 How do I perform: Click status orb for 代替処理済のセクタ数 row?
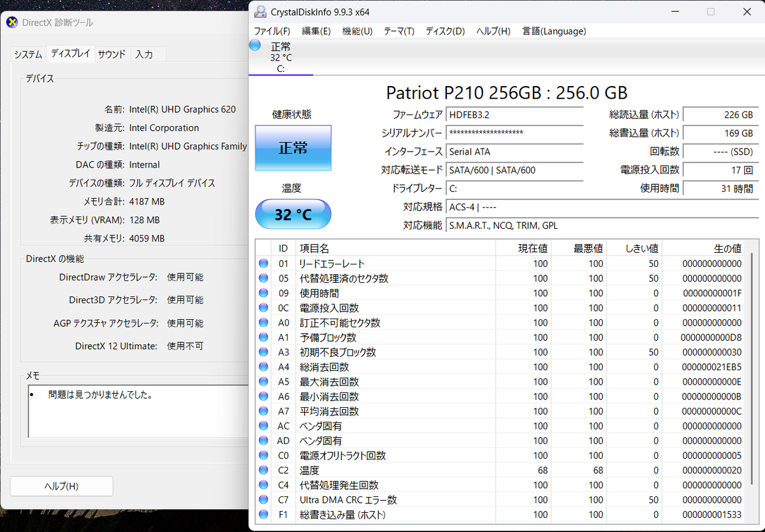263,278
